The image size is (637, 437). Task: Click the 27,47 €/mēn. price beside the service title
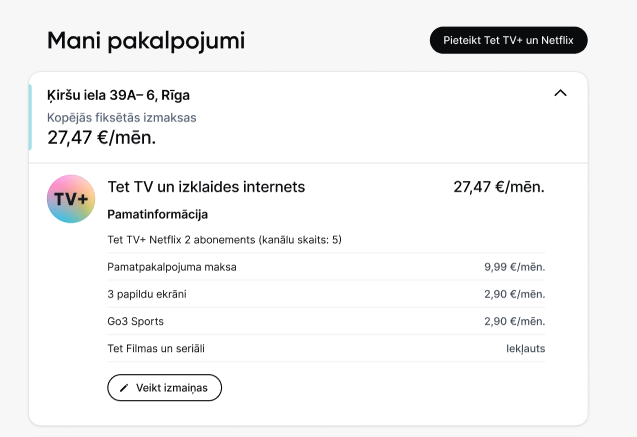tap(498, 187)
